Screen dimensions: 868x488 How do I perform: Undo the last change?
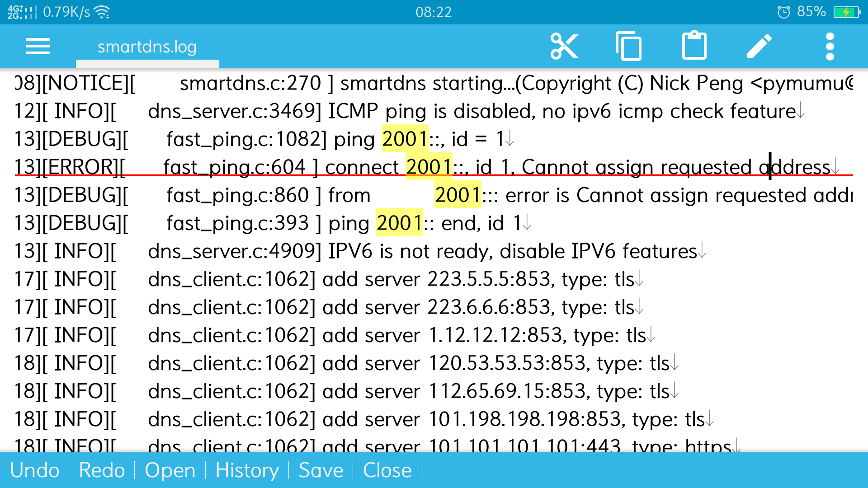point(35,470)
